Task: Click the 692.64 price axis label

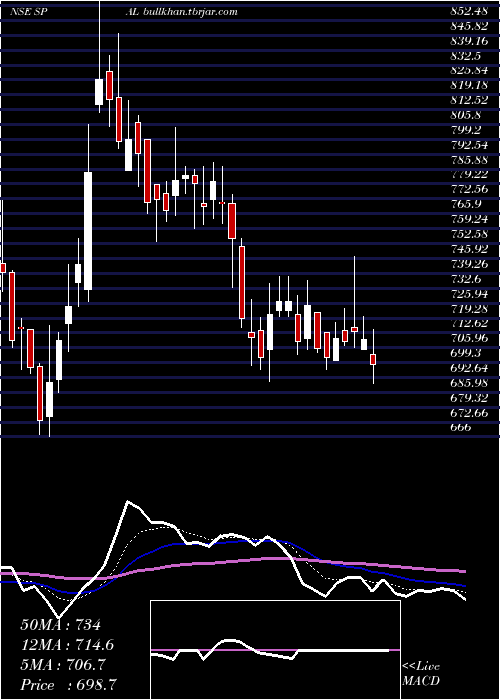Action: 468,367
